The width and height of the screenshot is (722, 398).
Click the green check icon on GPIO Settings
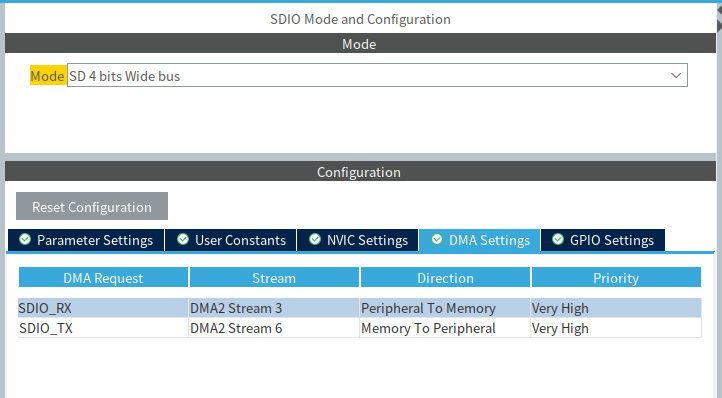pos(558,240)
